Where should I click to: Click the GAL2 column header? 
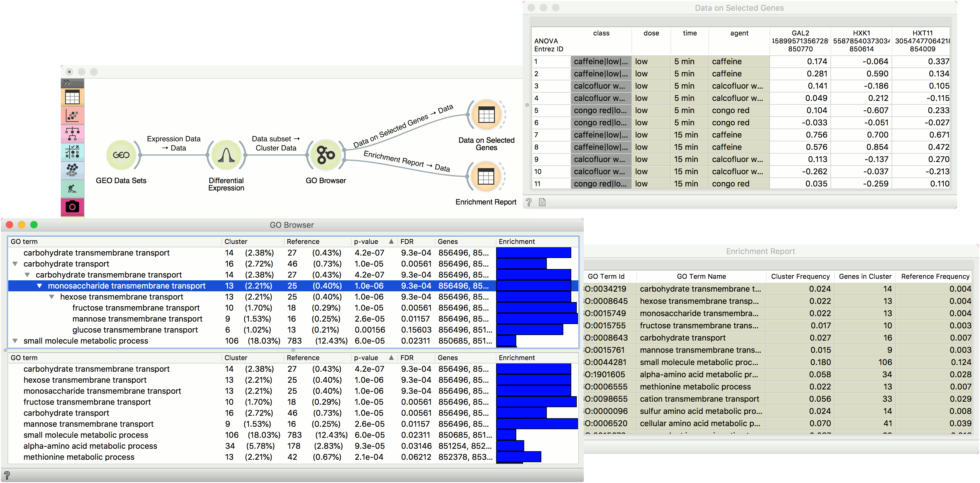pyautogui.click(x=800, y=41)
